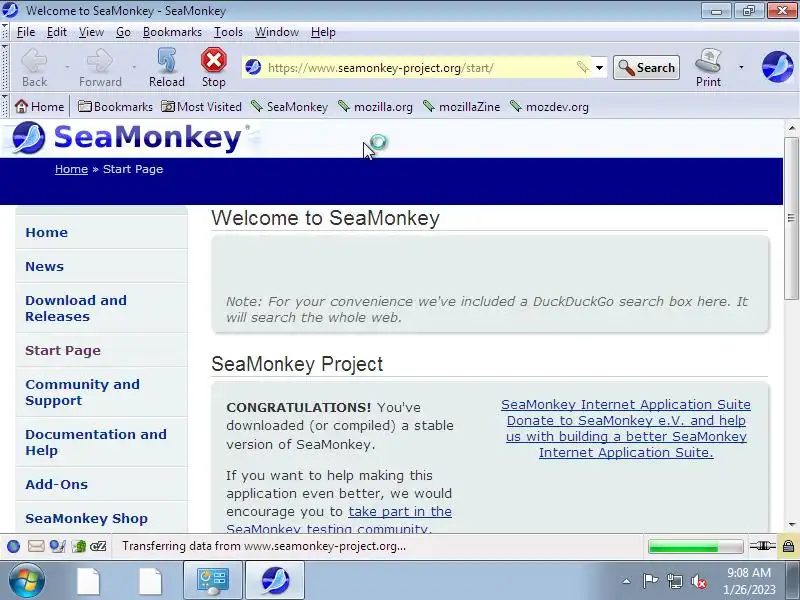Expand the URL bar history dropdown

599,67
